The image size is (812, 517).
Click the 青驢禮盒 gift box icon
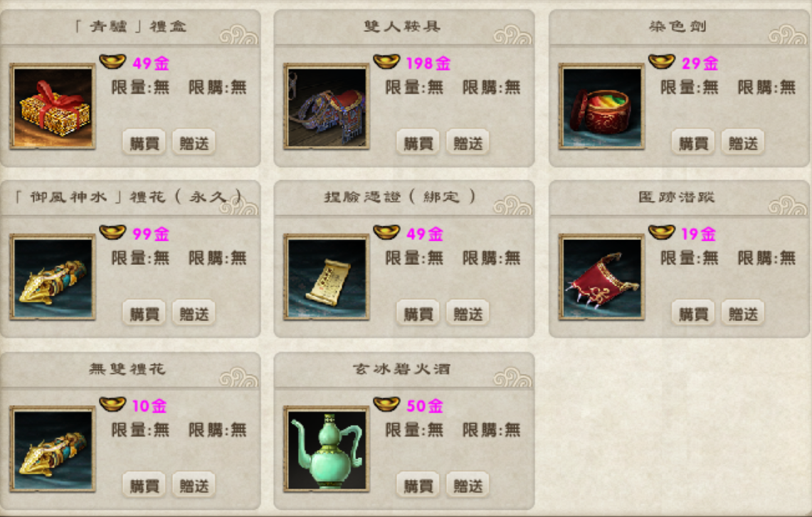tap(52, 107)
